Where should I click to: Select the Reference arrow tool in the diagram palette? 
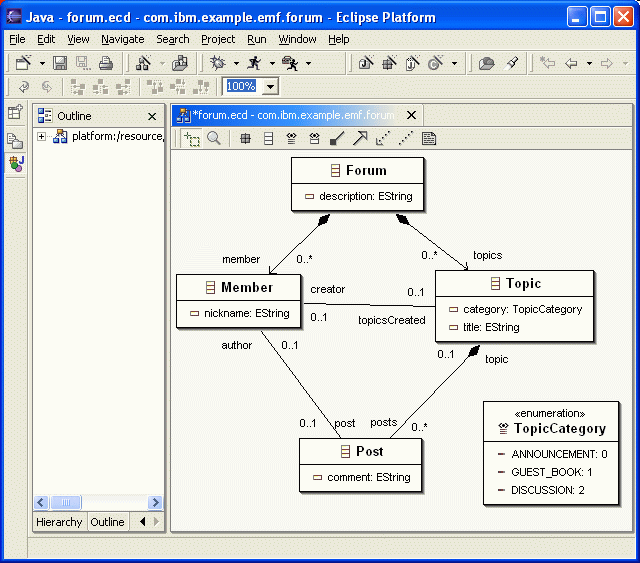click(x=360, y=138)
